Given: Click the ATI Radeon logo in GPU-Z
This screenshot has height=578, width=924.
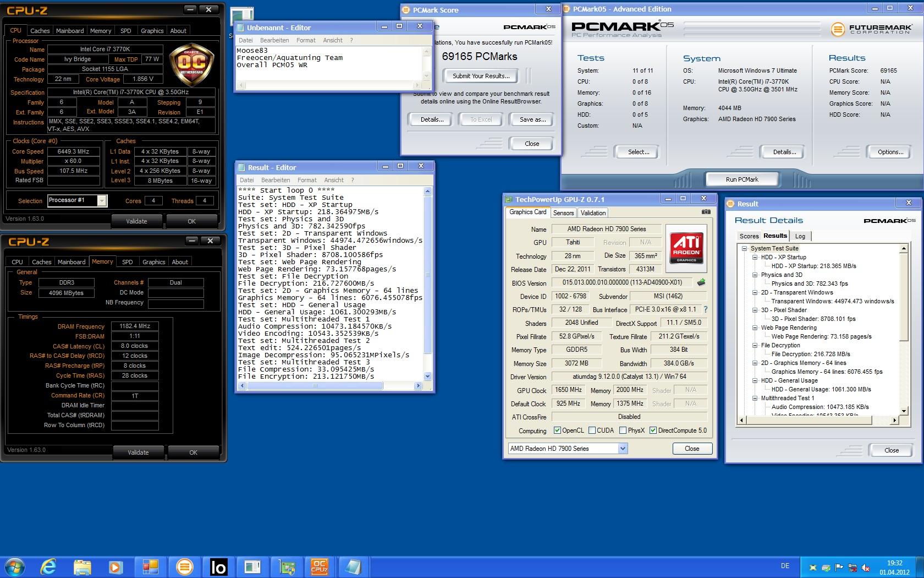Looking at the screenshot, I should click(686, 248).
